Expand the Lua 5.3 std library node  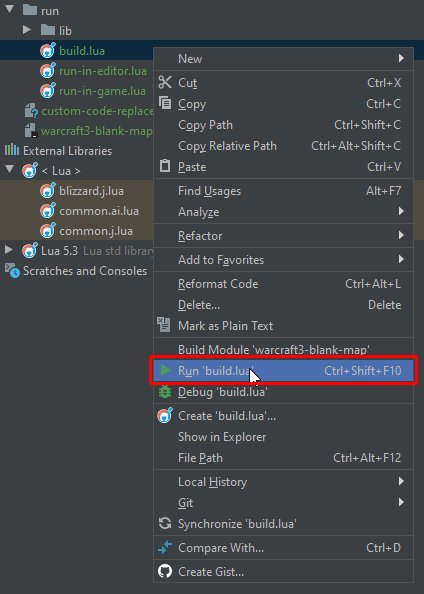click(x=8, y=250)
